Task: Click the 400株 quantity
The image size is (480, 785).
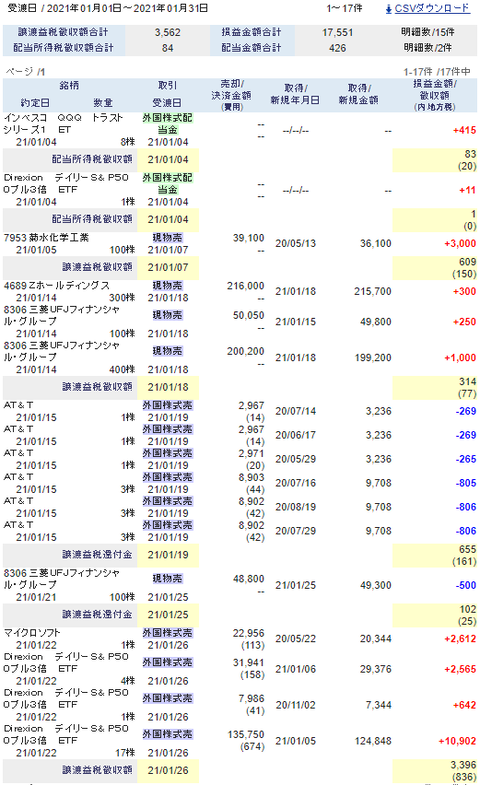Action: pos(122,369)
